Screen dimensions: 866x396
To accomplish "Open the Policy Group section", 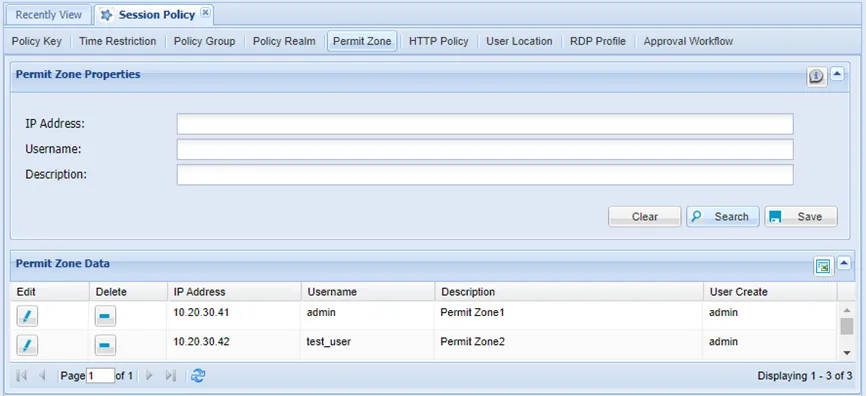I will 204,41.
